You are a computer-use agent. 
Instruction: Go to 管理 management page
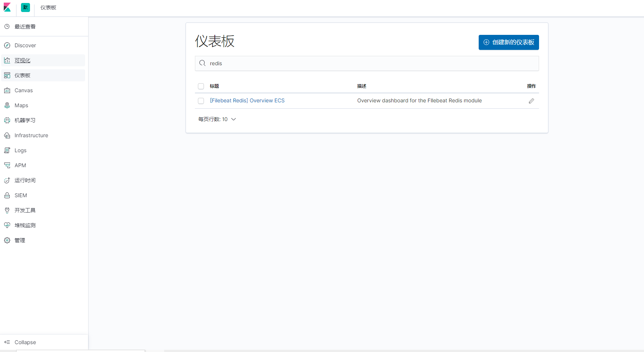point(20,240)
